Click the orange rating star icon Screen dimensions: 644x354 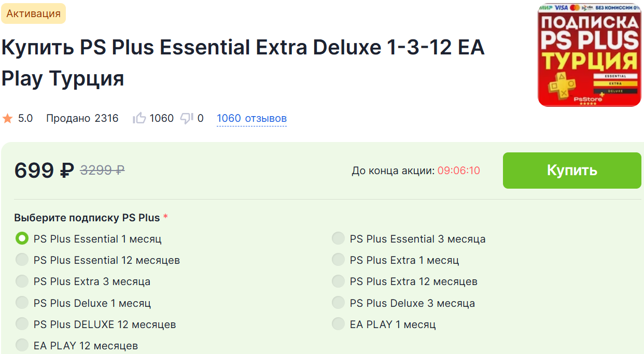(x=8, y=119)
